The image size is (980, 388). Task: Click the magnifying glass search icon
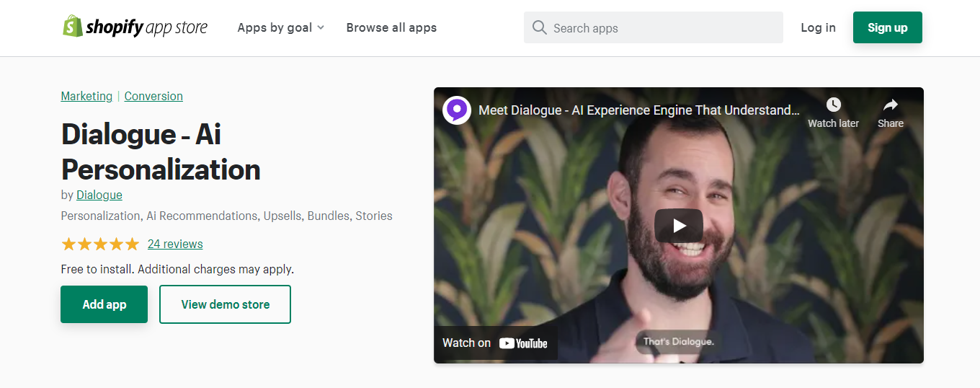pyautogui.click(x=539, y=28)
